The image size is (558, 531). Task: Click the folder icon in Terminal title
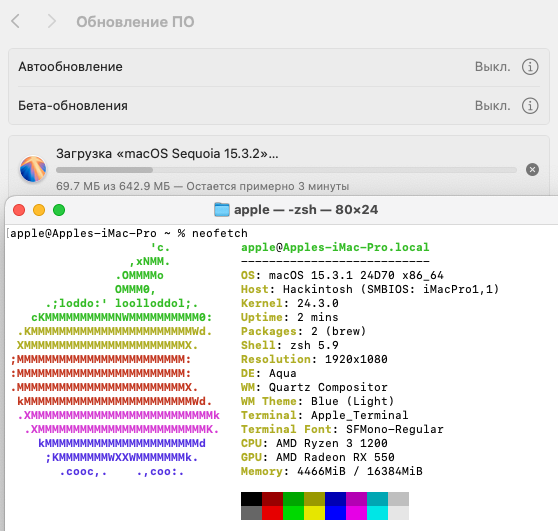click(x=222, y=210)
